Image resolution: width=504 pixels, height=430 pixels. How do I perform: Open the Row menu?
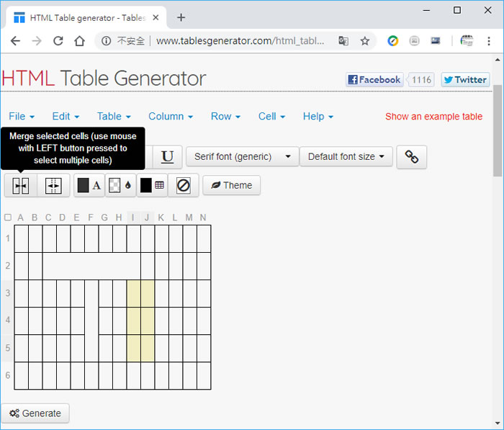pyautogui.click(x=225, y=116)
